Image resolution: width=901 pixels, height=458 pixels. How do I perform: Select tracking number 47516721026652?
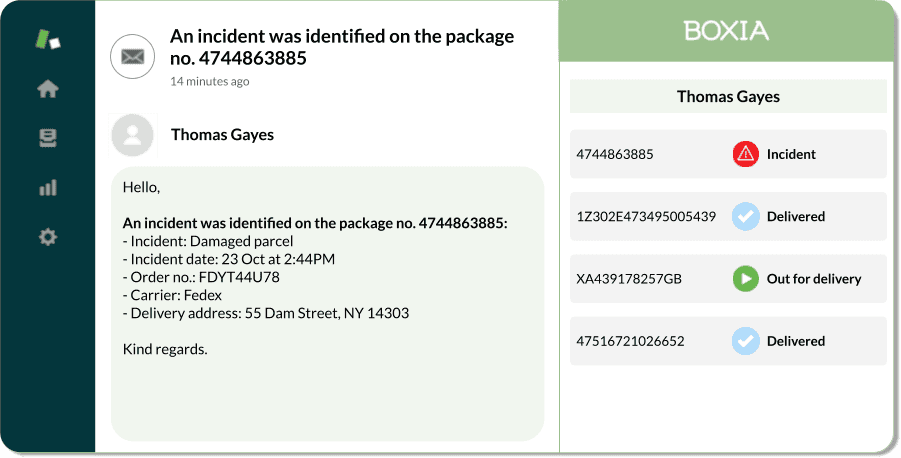point(630,341)
